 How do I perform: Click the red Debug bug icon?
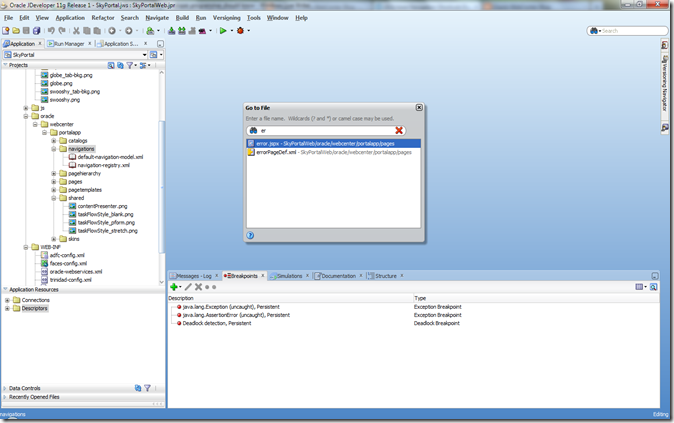point(240,31)
